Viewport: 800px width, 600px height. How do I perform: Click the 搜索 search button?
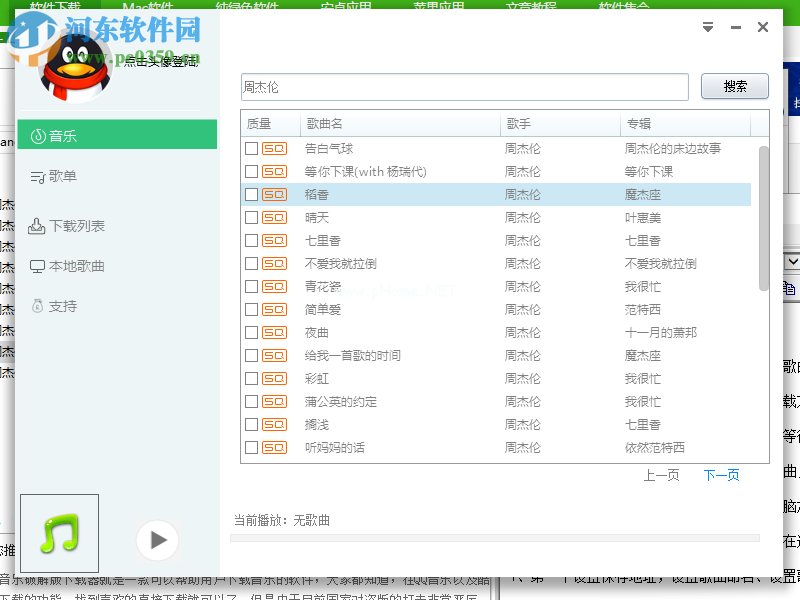(x=735, y=86)
